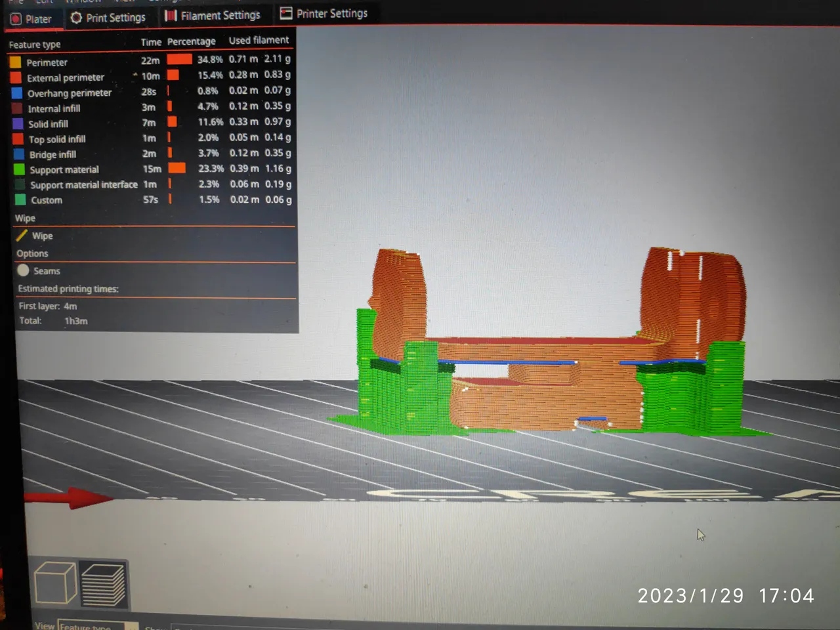Click the Bridge infill legend label
840x630 pixels.
coord(52,154)
